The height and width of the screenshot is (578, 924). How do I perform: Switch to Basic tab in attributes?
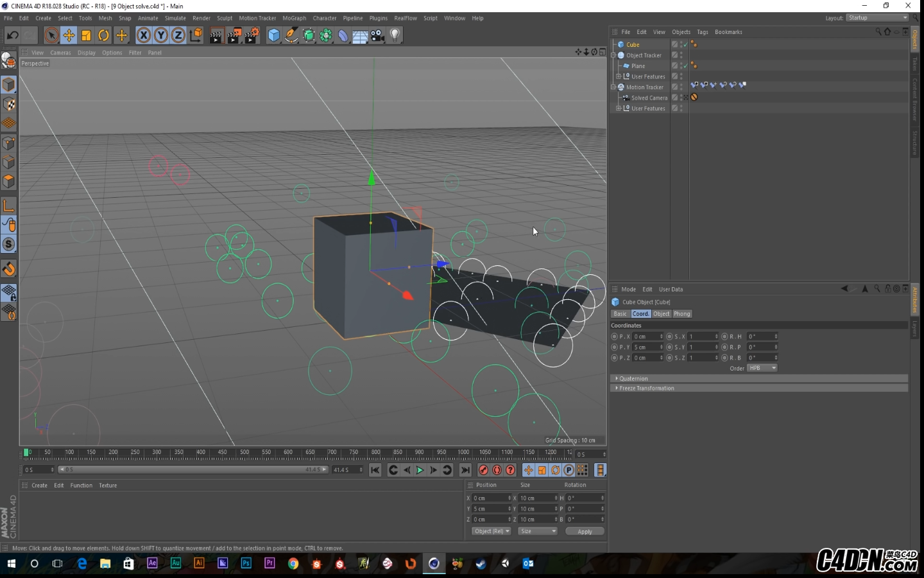620,314
